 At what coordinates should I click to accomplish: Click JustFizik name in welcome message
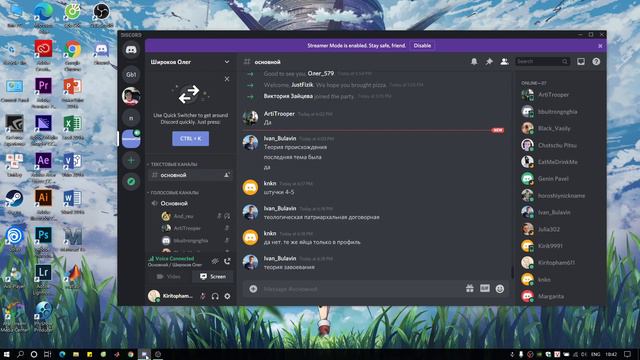(302, 85)
